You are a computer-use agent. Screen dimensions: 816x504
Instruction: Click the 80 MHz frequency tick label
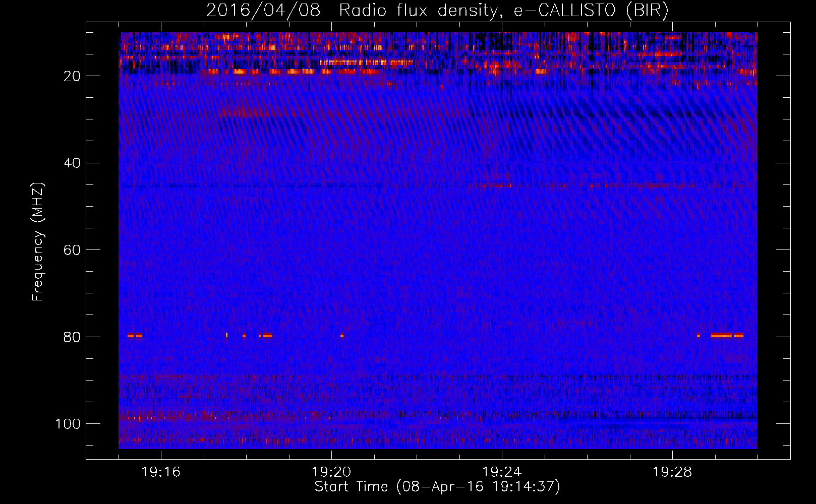72,337
